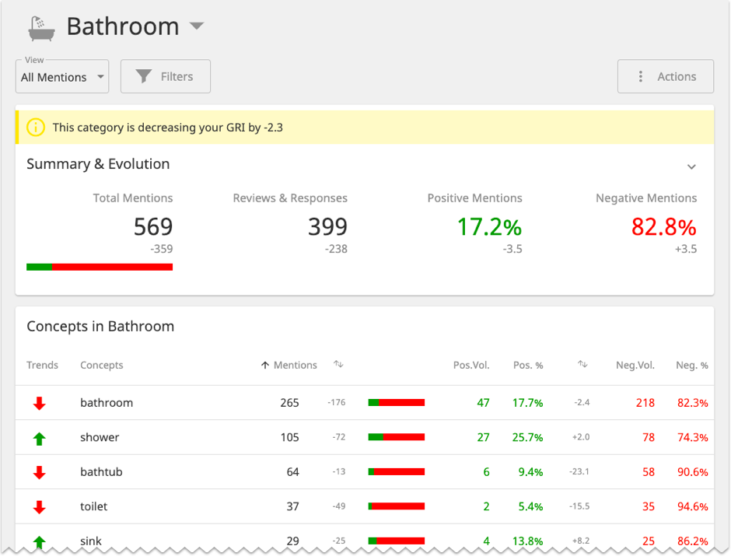The image size is (731, 560).
Task: Open the All Mentions view dropdown
Action: click(x=62, y=76)
